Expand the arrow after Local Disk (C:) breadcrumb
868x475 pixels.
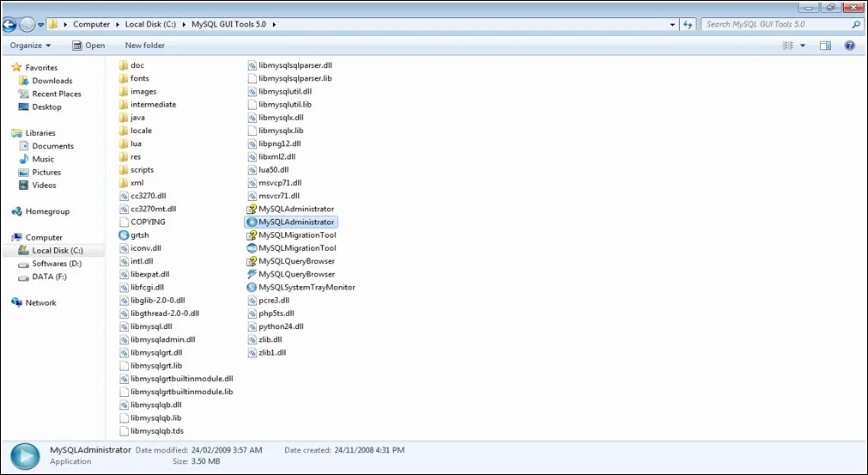184,24
